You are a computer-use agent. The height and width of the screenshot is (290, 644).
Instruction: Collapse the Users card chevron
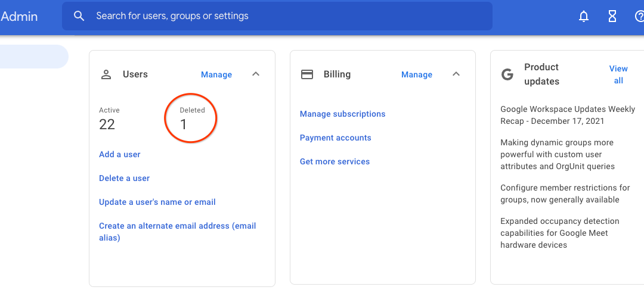click(255, 74)
